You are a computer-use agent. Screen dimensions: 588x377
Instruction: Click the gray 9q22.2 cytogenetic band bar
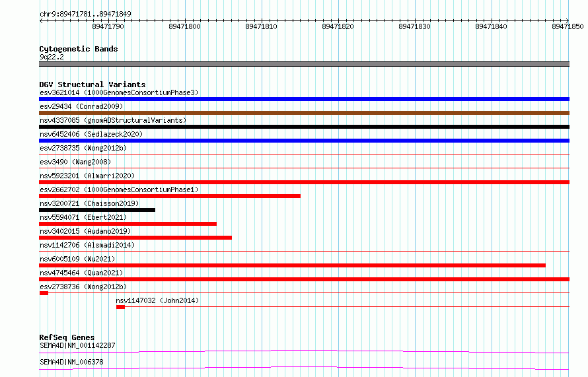[x=304, y=64]
